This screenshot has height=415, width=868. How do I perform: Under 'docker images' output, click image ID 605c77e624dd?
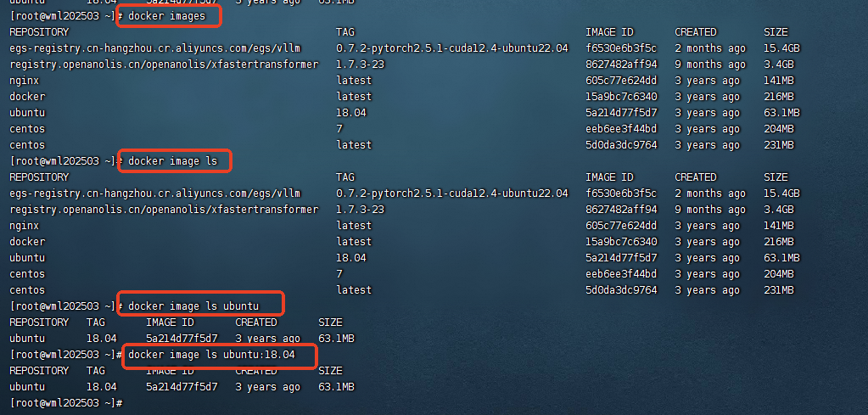(x=621, y=81)
